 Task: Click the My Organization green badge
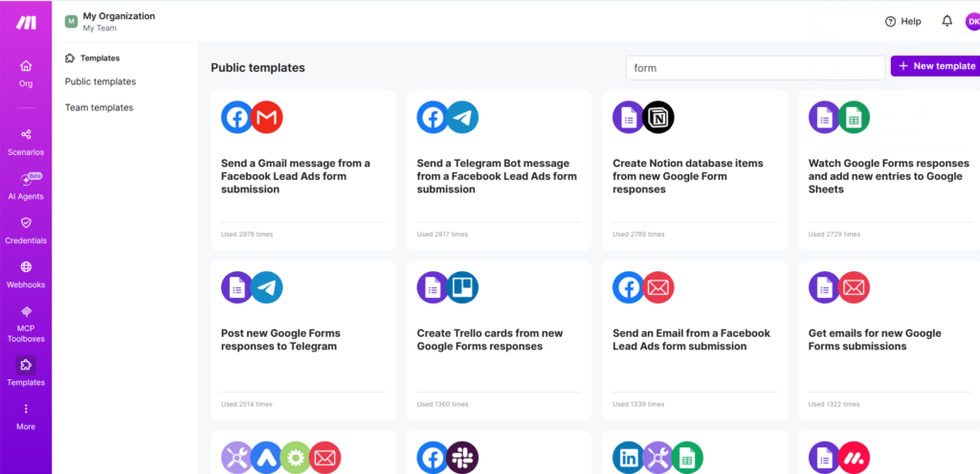point(71,21)
